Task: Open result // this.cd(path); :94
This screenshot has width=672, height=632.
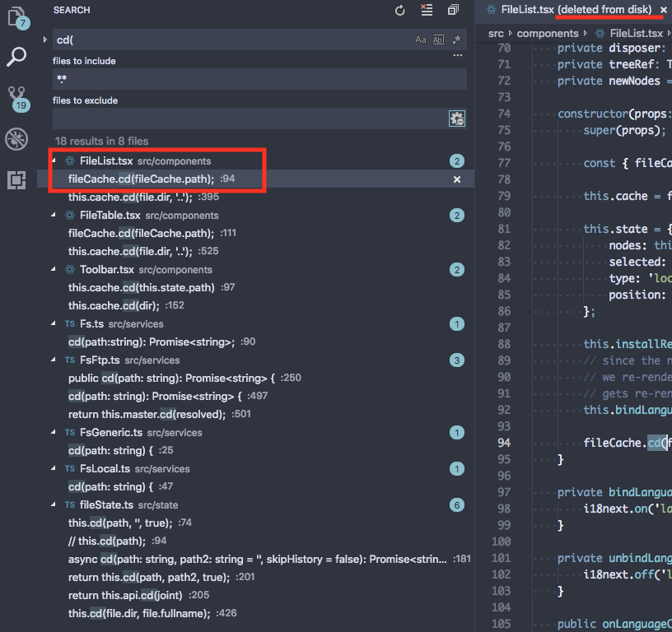Action: pos(256,541)
